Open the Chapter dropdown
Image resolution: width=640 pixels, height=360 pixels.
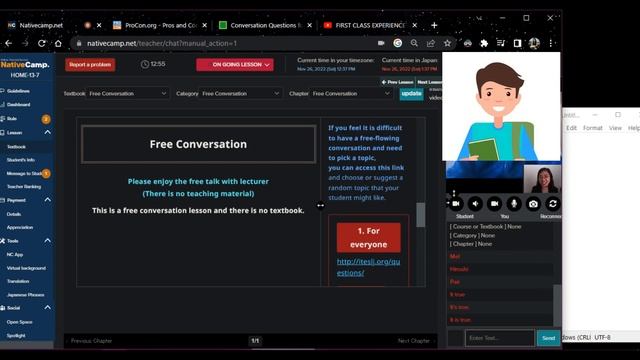[x=351, y=93]
